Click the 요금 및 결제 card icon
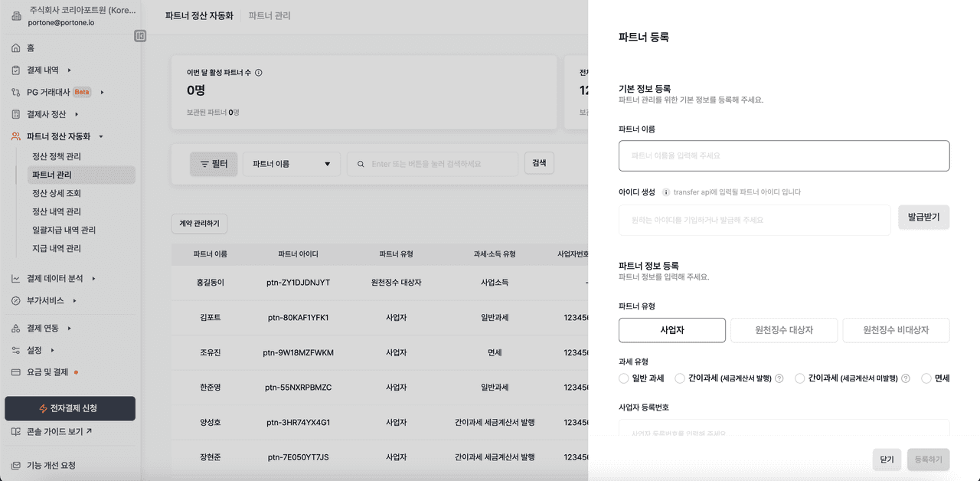This screenshot has width=980, height=481. pyautogui.click(x=16, y=372)
